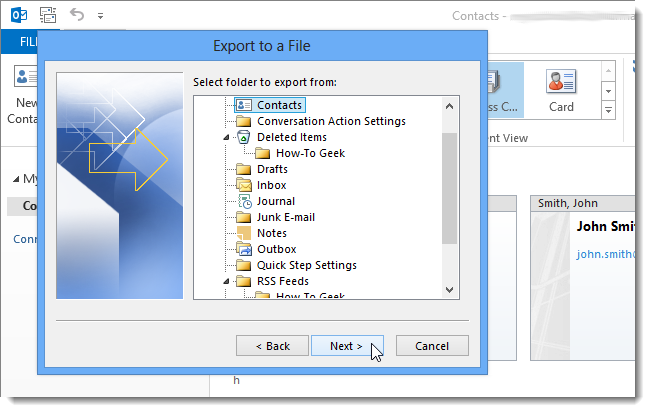Click the Deleted Items recycle bin icon
Image resolution: width=650 pixels, height=412 pixels.
(x=244, y=137)
